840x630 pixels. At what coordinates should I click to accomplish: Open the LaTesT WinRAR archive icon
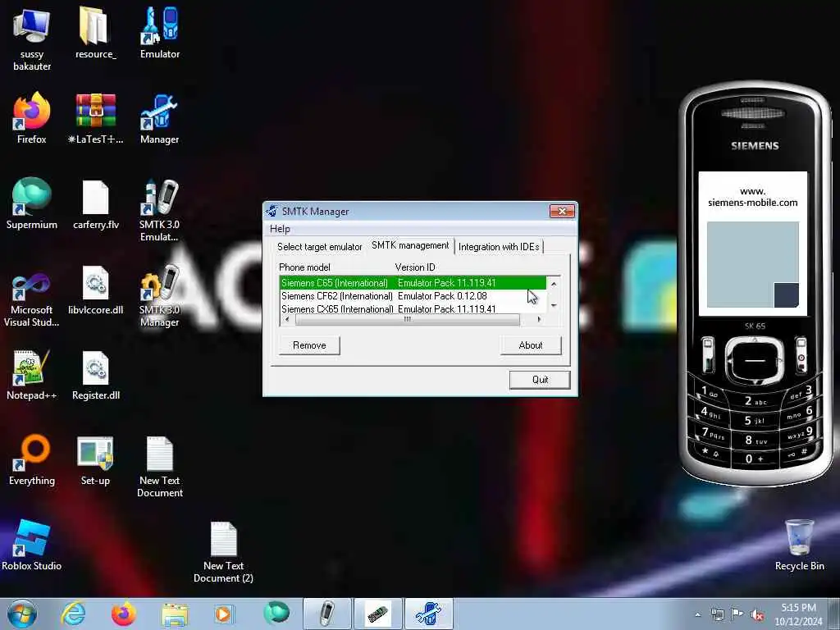point(95,118)
